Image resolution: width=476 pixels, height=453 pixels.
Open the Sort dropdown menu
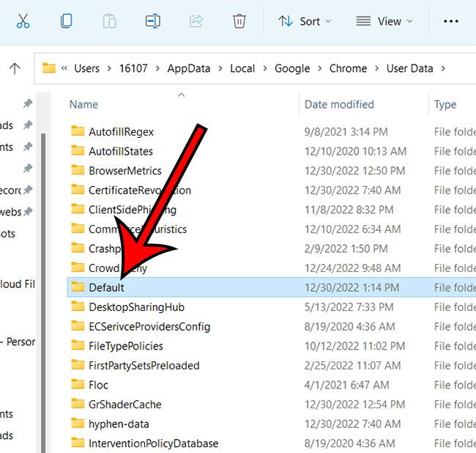(x=304, y=21)
